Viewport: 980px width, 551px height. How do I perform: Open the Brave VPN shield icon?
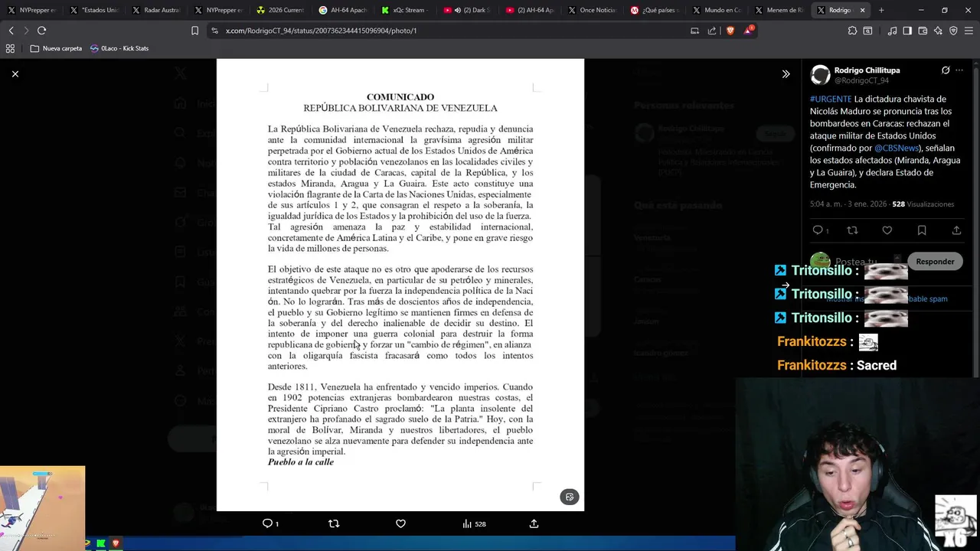[x=953, y=31]
